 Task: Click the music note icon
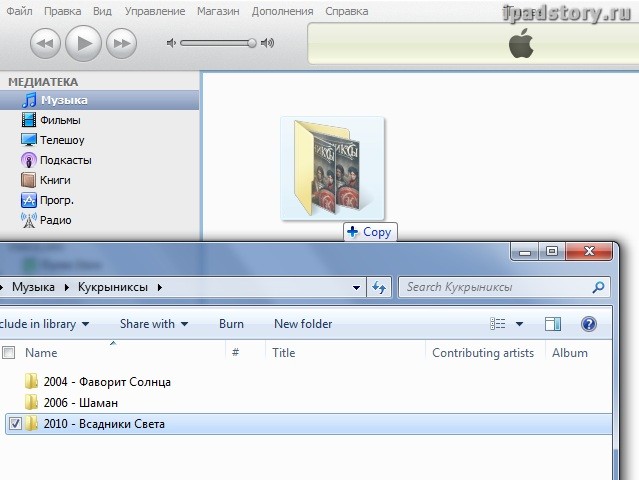[x=29, y=100]
